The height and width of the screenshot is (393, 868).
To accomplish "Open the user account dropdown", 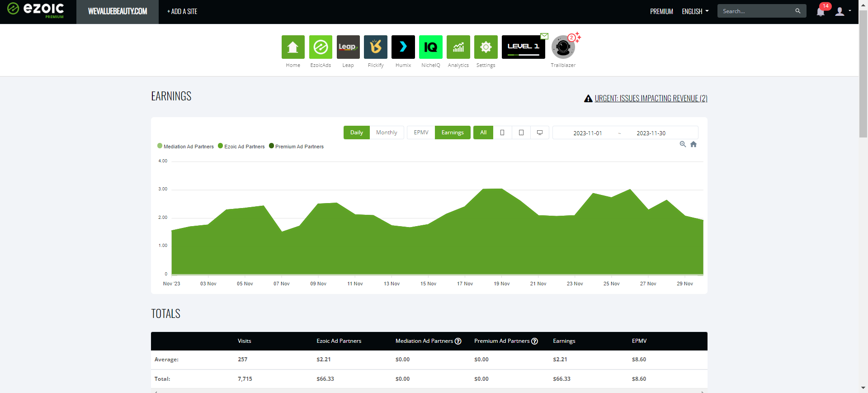I will (843, 11).
